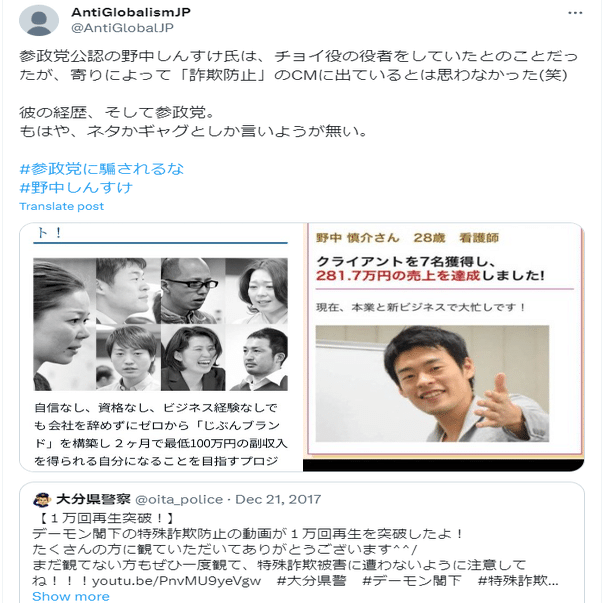
Task: Open hashtag #デーモン閣下 in quoted post
Action: (412, 581)
